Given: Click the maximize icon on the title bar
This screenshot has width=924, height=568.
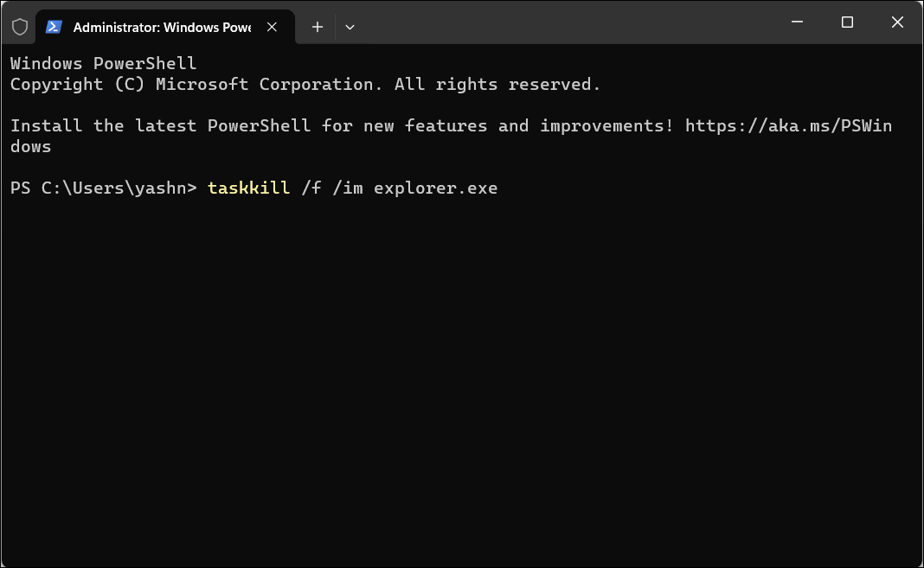Looking at the screenshot, I should pyautogui.click(x=846, y=22).
